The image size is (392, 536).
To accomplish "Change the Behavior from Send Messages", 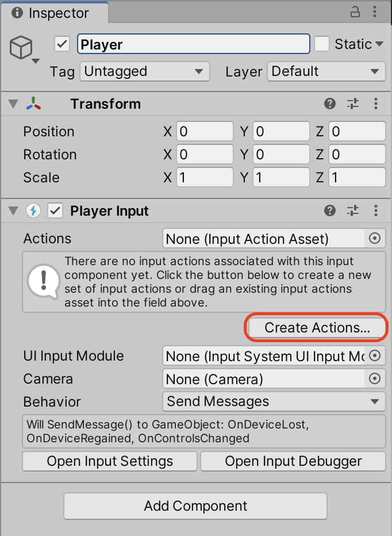I will point(274,401).
